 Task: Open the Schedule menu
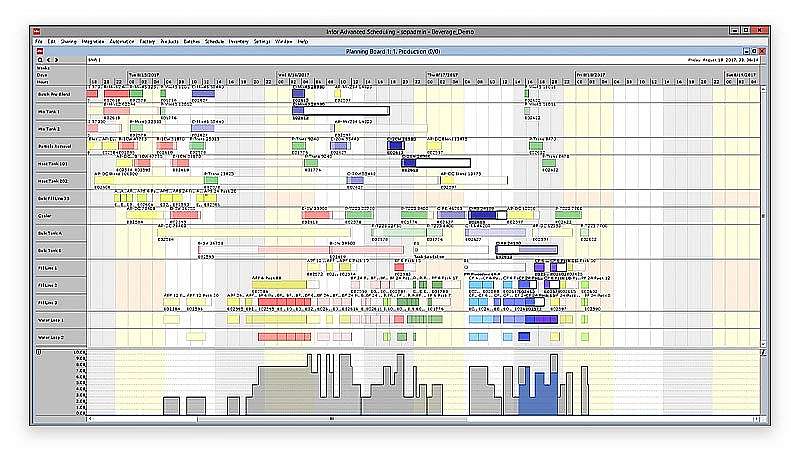coord(214,41)
